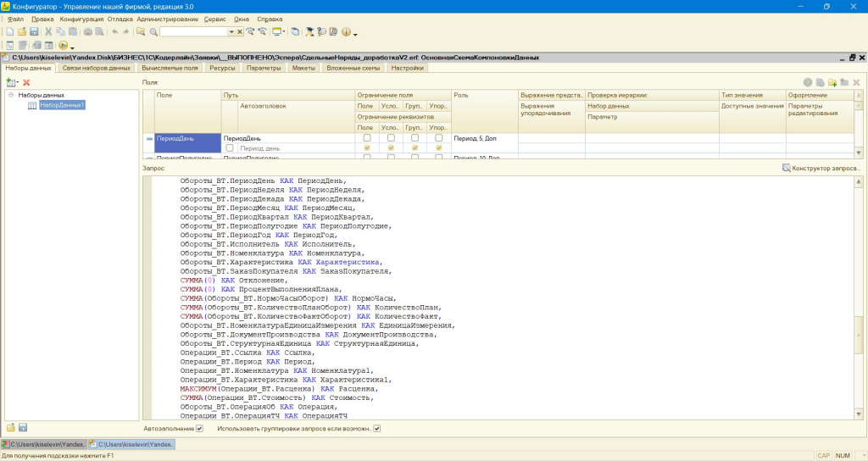Collapse the ПериодДень field row
This screenshot has width=868, height=461.
pos(149,138)
